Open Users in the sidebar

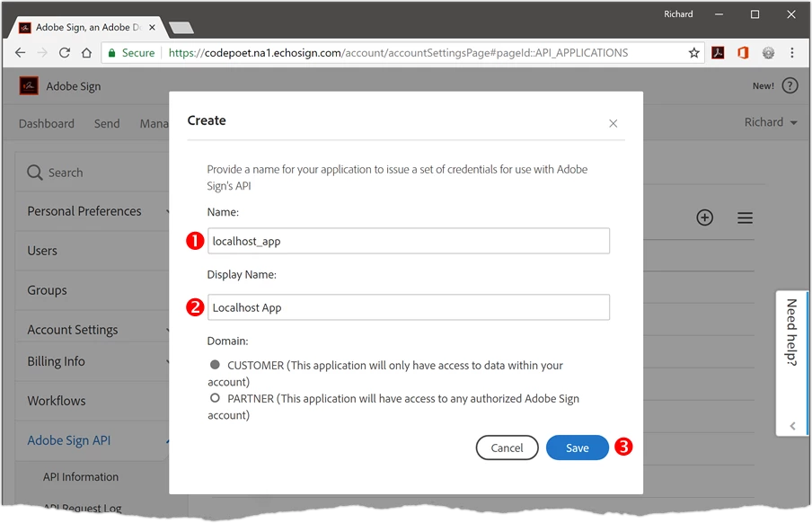[93, 251]
